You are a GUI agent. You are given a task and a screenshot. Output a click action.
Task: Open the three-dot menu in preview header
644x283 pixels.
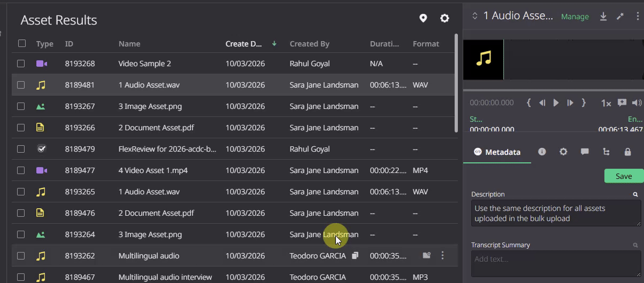click(637, 17)
